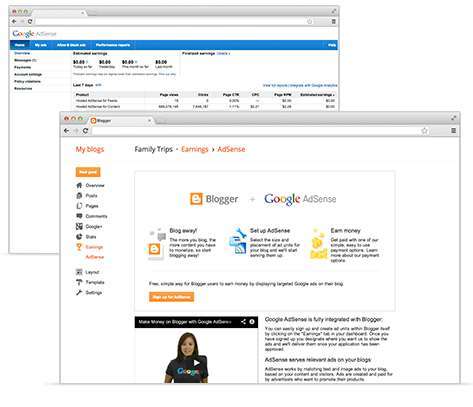Image resolution: width=473 pixels, height=407 pixels.
Task: Click Policy violations in the AdSense sidebar
Action: [x=27, y=81]
